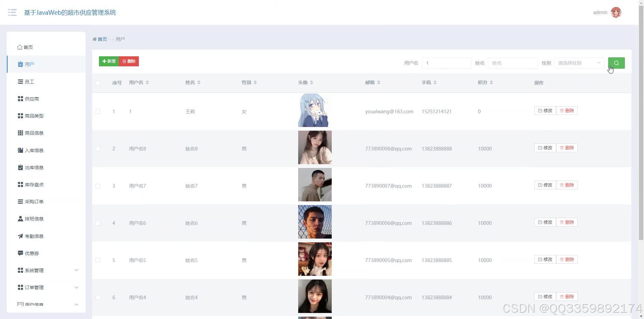Click 删除 for row 用户名4
644x319 pixels.
567,297
